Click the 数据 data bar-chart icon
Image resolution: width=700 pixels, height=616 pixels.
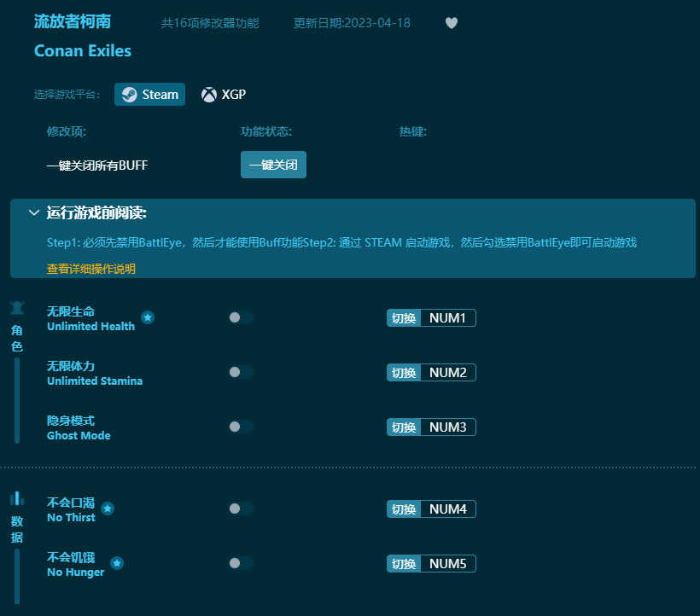(x=17, y=498)
